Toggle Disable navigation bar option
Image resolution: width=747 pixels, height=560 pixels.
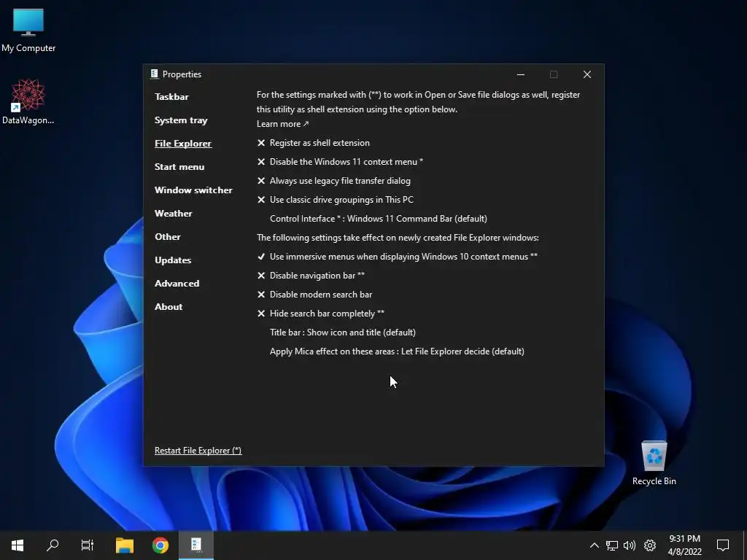tap(311, 275)
